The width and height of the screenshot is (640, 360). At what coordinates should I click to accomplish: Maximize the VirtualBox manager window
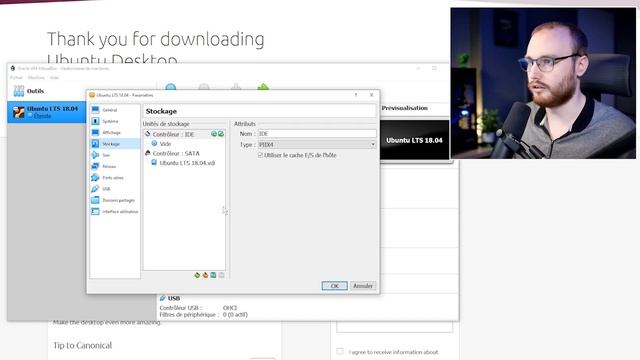pos(434,68)
